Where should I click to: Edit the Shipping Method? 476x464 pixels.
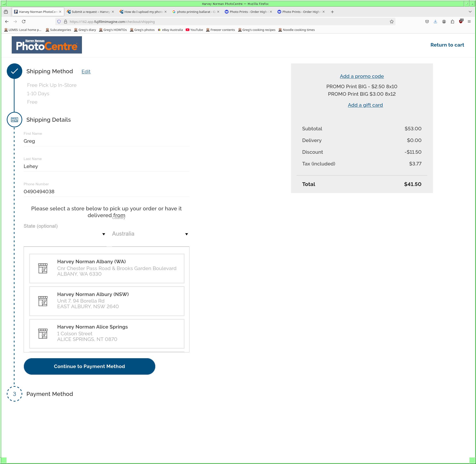point(86,71)
